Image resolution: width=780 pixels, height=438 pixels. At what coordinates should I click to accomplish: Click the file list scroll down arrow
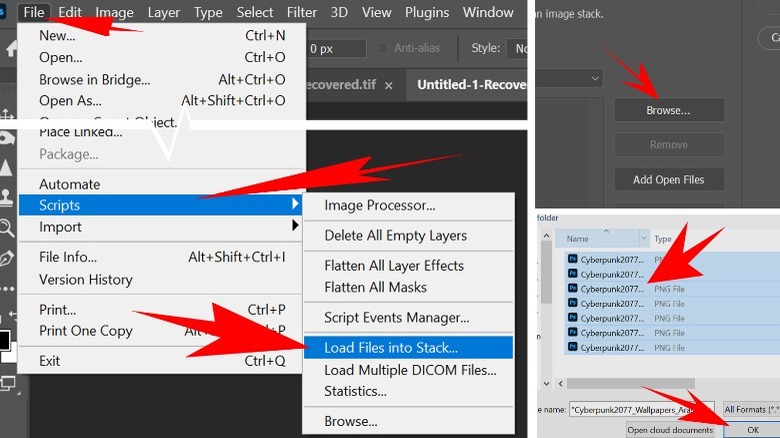(546, 383)
